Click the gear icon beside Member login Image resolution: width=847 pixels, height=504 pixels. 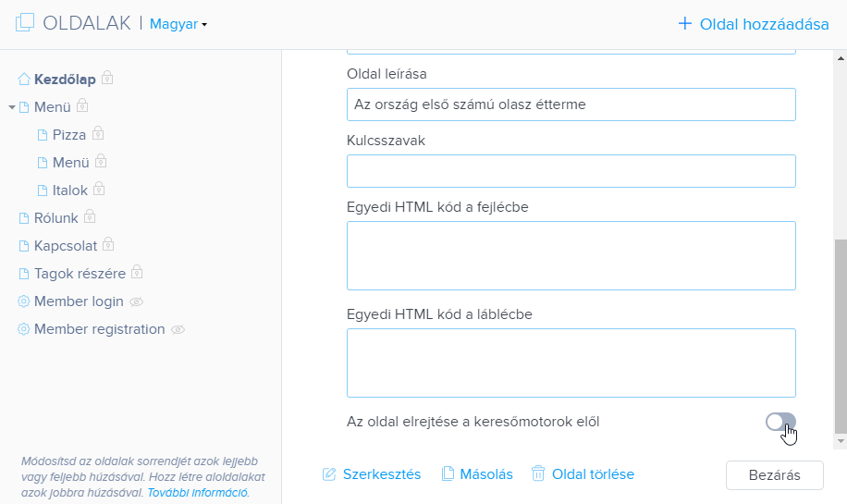tap(23, 301)
